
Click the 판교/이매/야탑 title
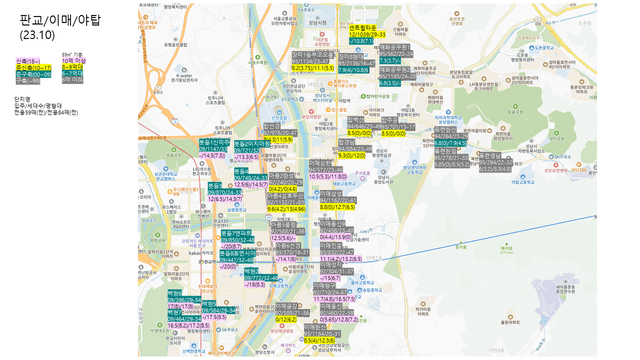pyautogui.click(x=60, y=20)
